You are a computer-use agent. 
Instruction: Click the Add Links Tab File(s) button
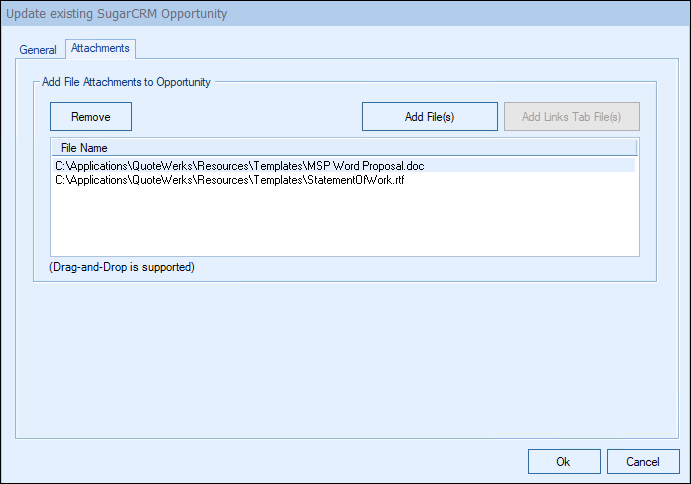[572, 117]
